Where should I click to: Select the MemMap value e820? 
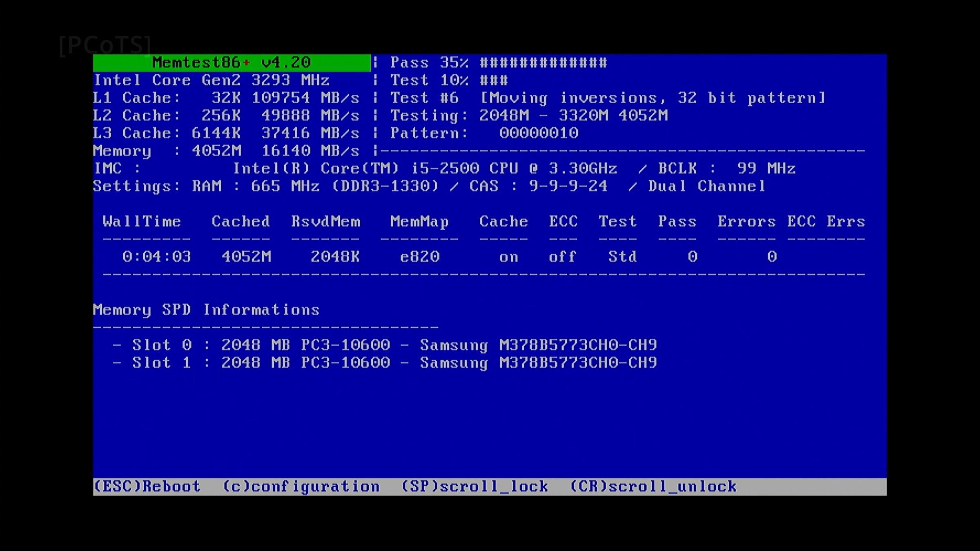coord(420,257)
